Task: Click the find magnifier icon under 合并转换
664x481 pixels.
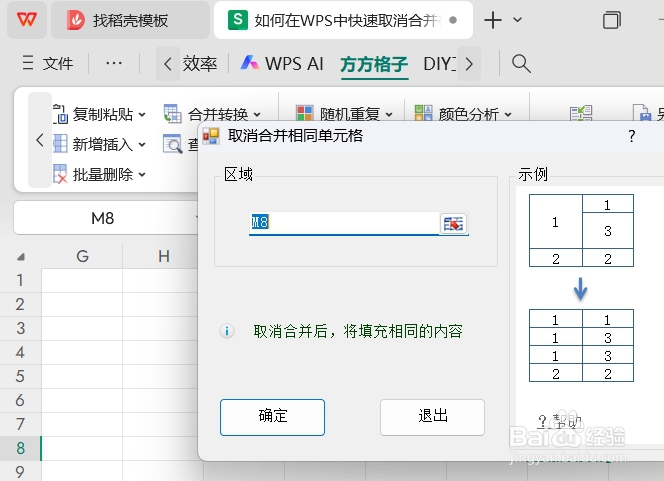Action: click(172, 144)
